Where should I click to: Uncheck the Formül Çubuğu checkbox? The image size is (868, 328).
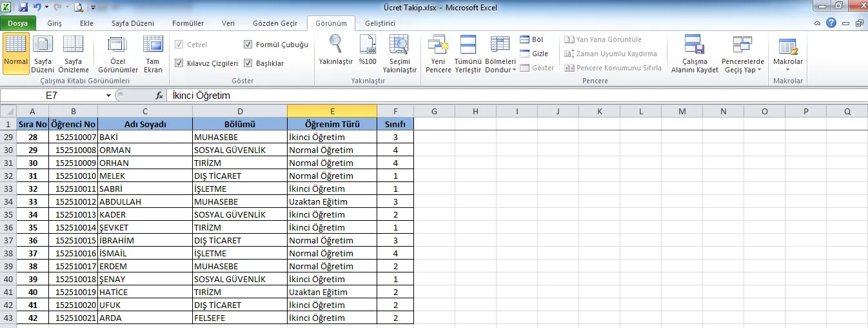[248, 45]
